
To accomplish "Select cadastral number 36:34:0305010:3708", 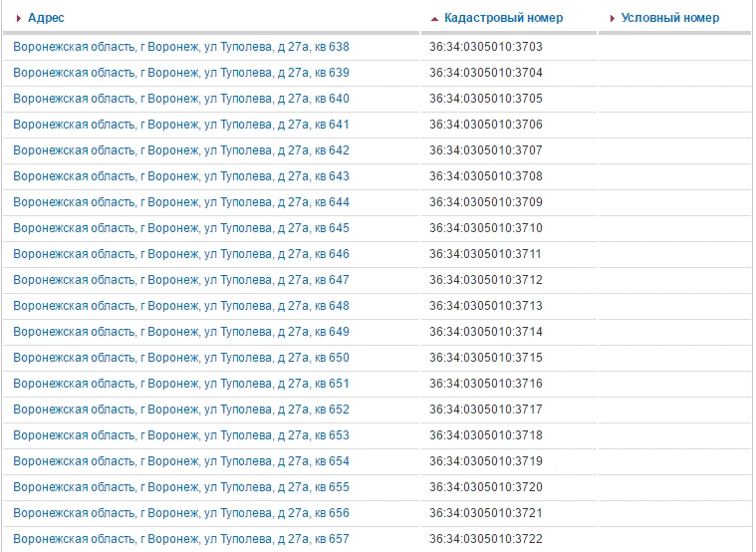I will pos(486,176).
